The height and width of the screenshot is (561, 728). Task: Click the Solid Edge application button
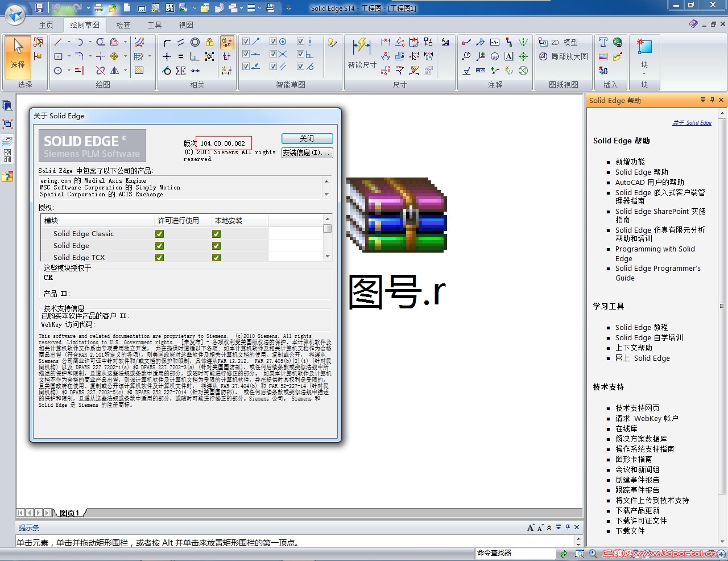tap(15, 14)
